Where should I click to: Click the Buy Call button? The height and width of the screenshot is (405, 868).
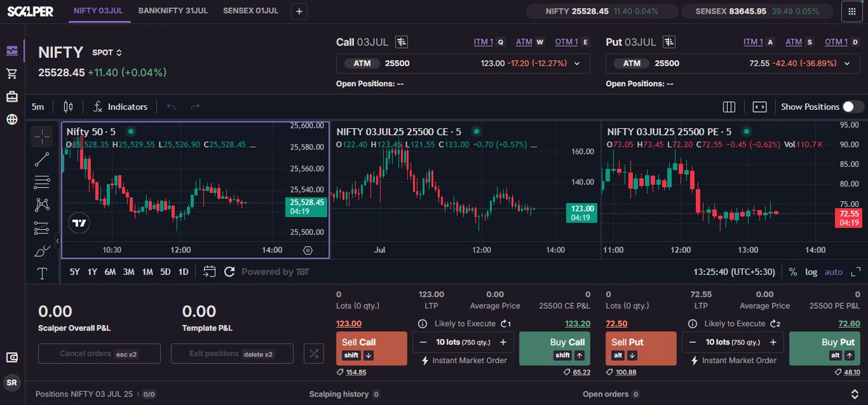point(555,349)
